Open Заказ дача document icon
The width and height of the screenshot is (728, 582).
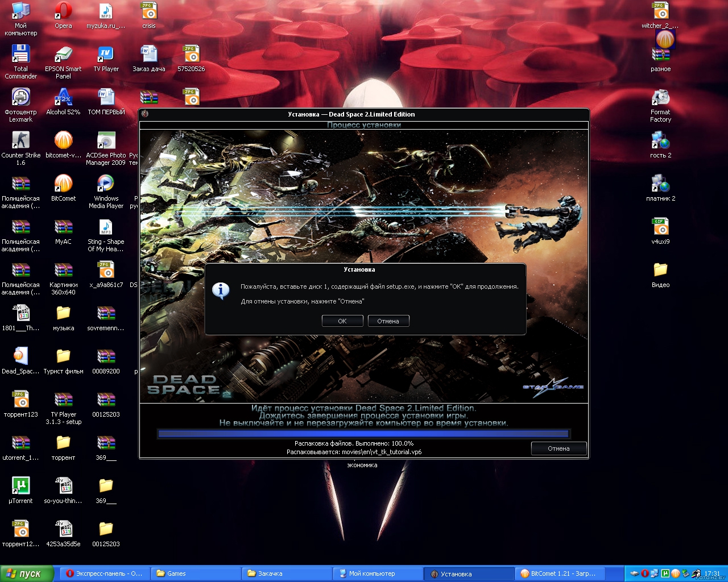149,59
